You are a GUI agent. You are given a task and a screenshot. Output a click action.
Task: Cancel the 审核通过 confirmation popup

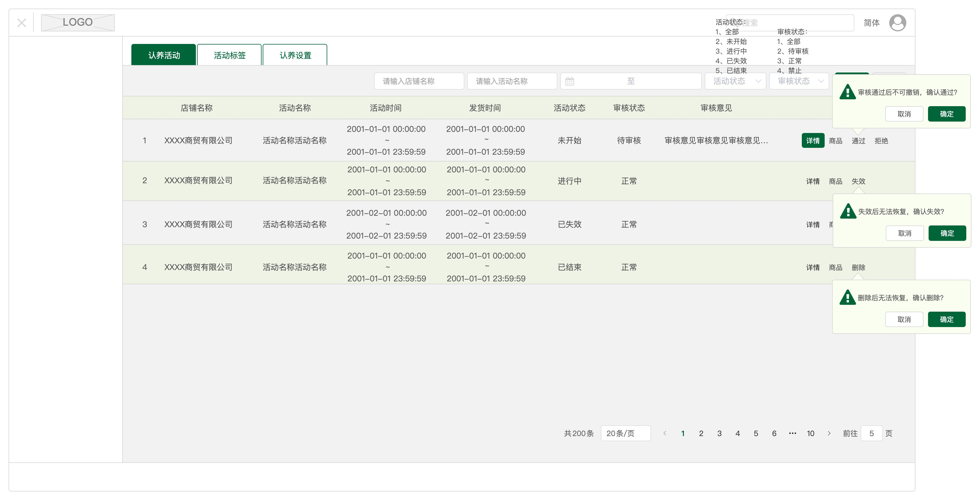tap(904, 114)
